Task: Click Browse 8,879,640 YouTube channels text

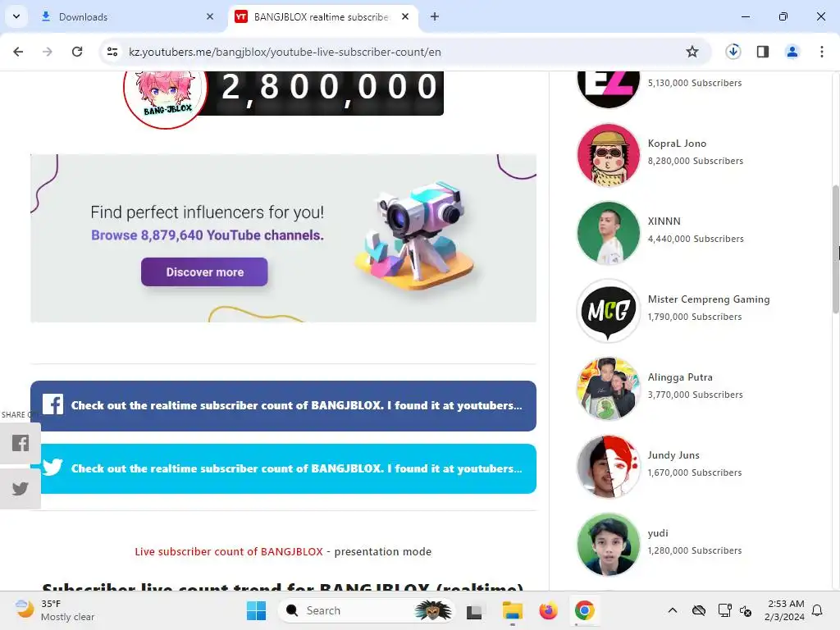Action: coord(208,235)
